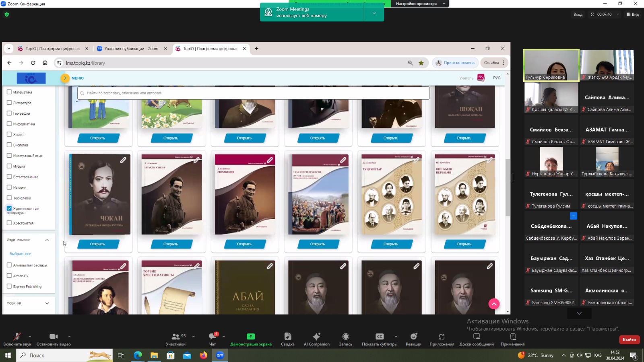
Task: Check the Математика filter
Action: (x=9, y=92)
